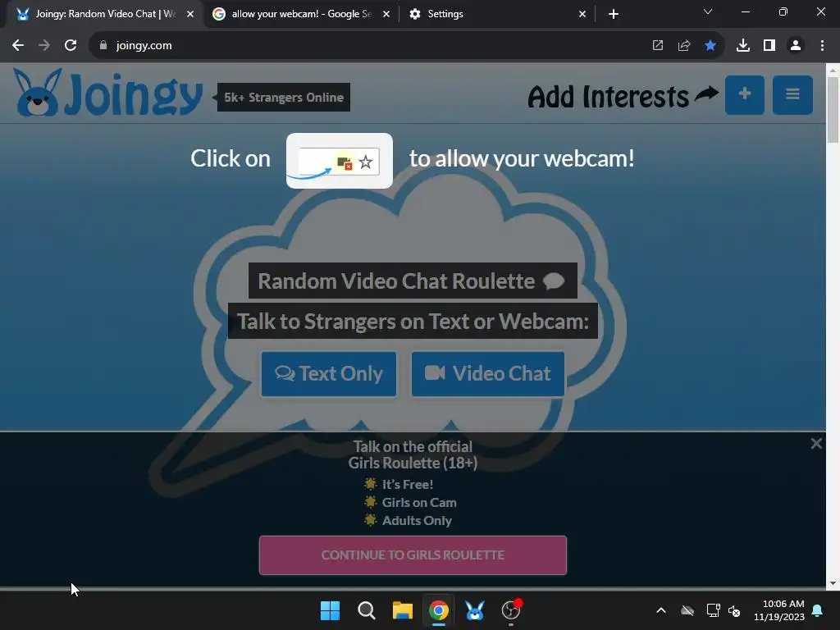Image resolution: width=840 pixels, height=630 pixels.
Task: View site info via the lock icon
Action: (103, 46)
